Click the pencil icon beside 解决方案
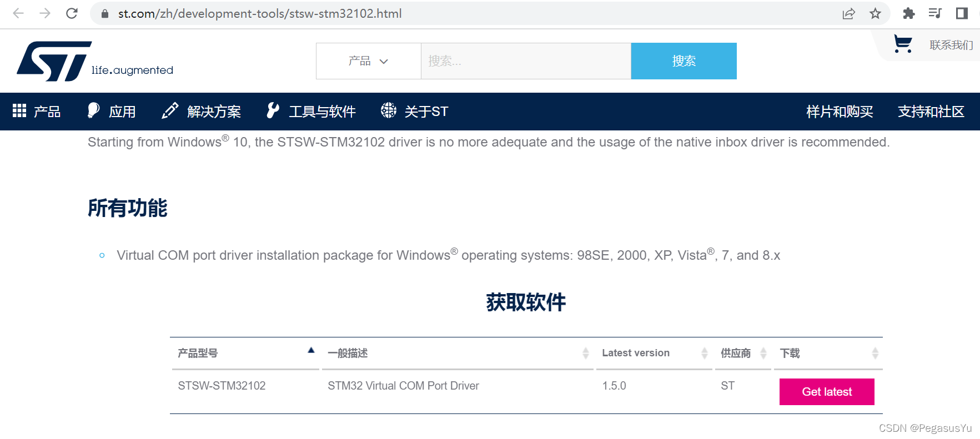Screen dimensions: 980x439 (170, 110)
